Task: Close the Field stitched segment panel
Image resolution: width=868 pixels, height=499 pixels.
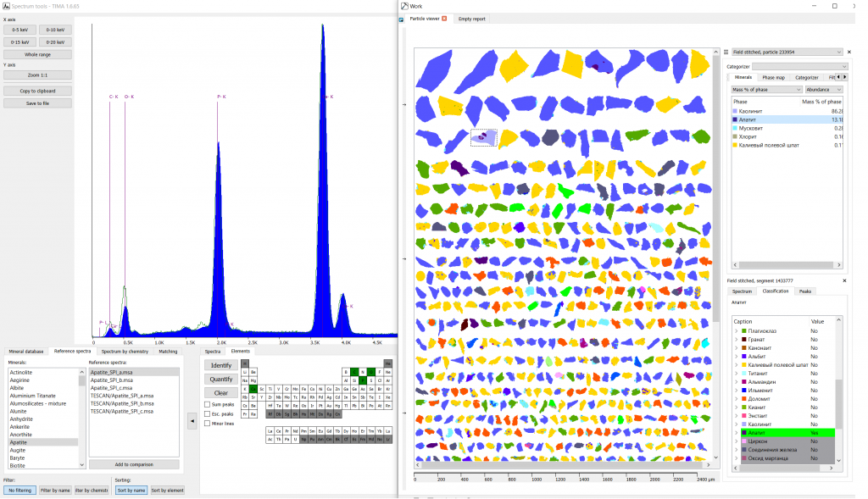Action: tap(844, 280)
